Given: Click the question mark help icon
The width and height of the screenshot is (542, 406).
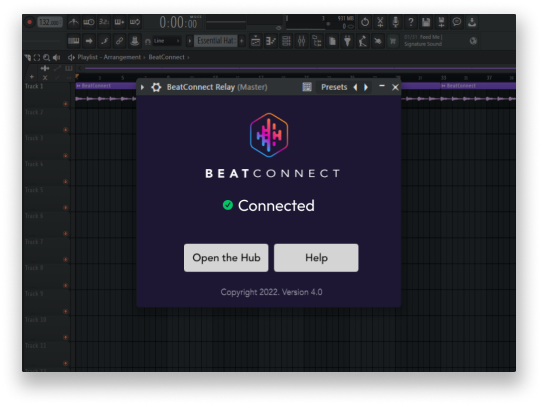Looking at the screenshot, I should [411, 22].
